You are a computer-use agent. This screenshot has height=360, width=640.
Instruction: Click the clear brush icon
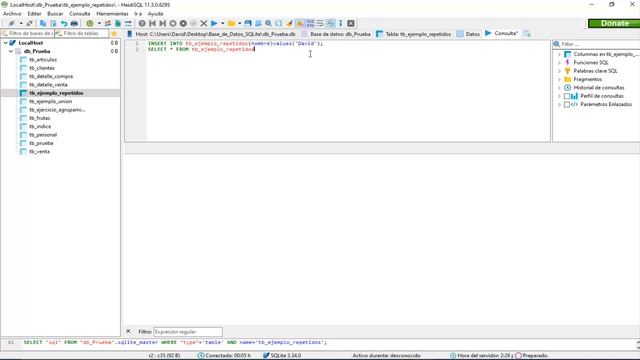click(289, 24)
